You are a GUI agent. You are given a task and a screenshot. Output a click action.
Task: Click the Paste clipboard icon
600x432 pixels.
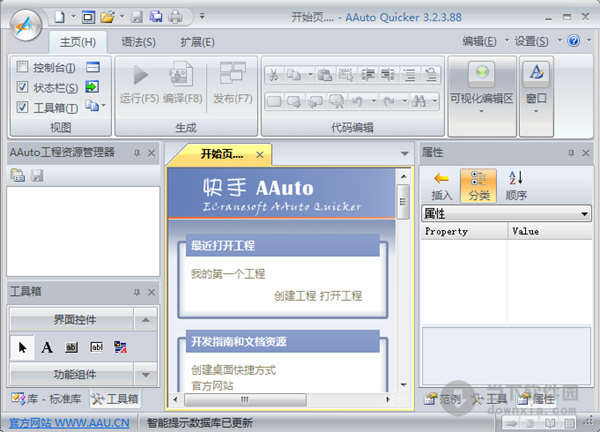[324, 75]
